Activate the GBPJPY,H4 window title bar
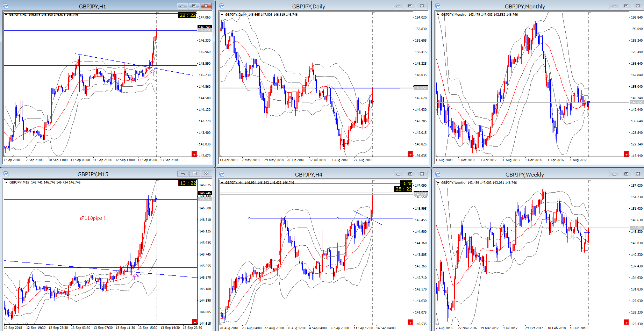The height and width of the screenshot is (331, 644). pos(308,174)
